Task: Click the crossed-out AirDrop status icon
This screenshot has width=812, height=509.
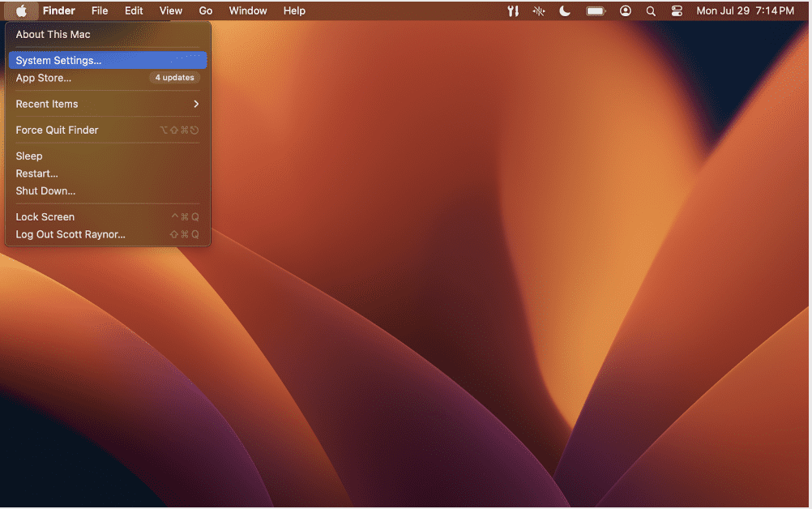Action: (539, 11)
